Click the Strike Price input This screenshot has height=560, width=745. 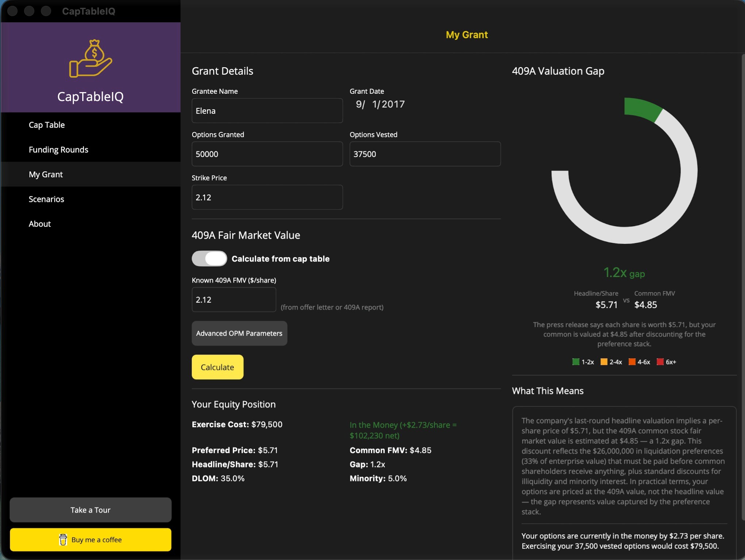(267, 197)
